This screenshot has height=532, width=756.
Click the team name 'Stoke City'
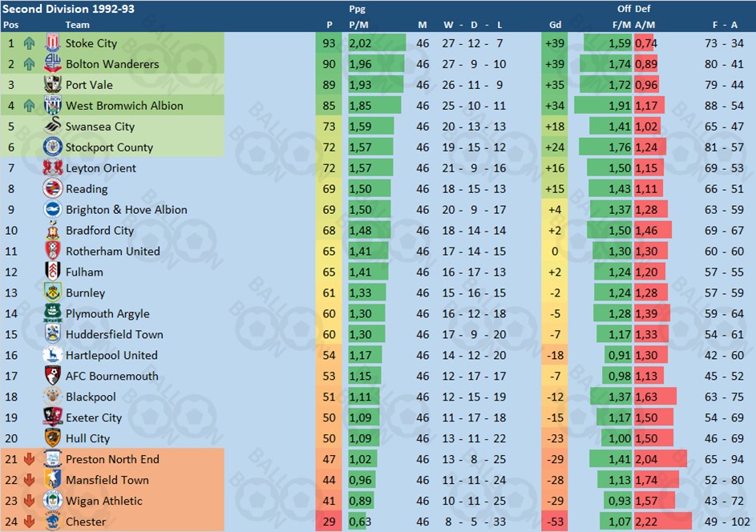coord(91,43)
